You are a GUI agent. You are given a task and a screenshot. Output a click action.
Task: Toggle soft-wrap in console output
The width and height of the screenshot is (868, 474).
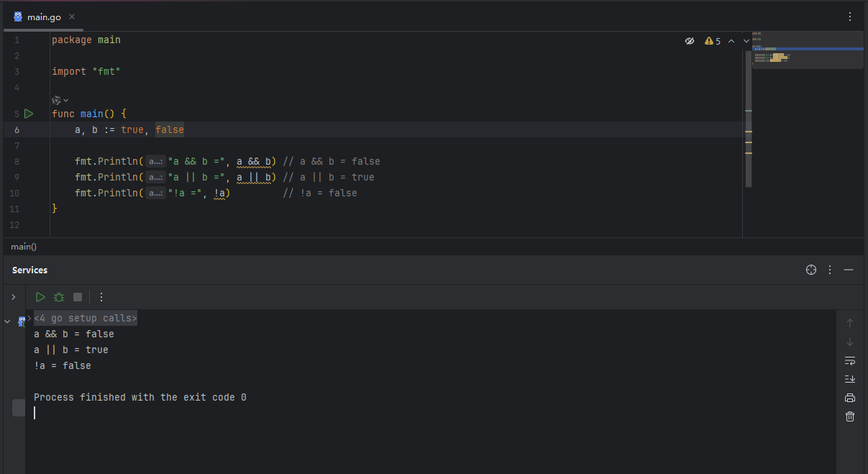(850, 360)
